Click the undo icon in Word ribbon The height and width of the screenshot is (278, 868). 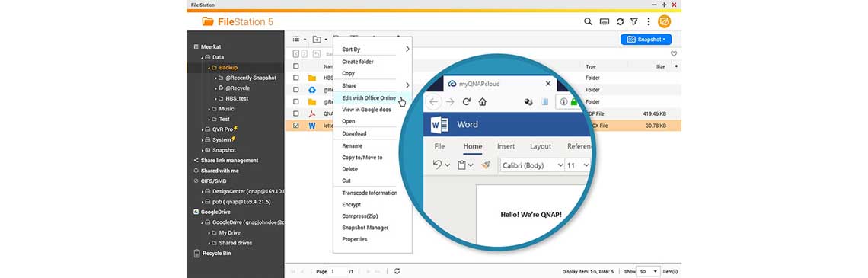437,165
